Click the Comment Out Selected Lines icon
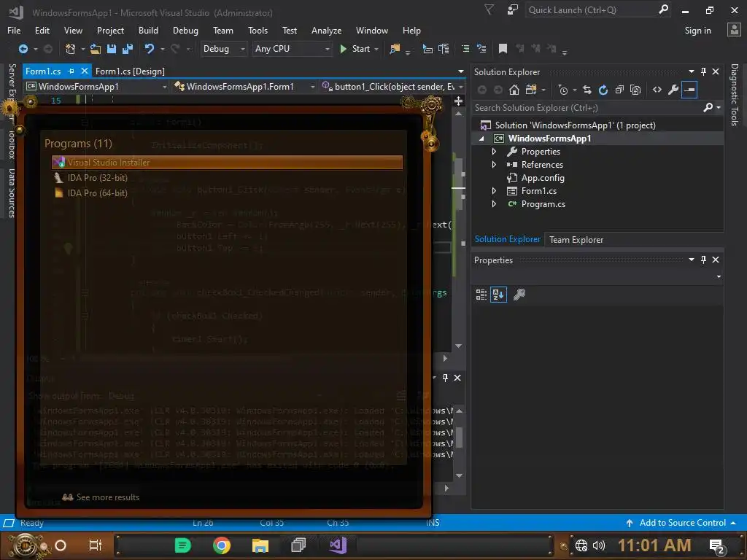Screen dimensions: 747x560 tap(465, 49)
